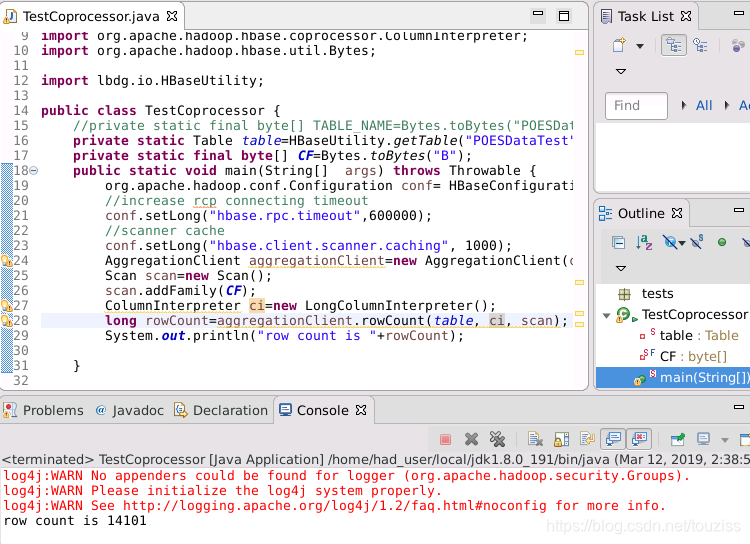750x544 pixels.
Task: Open the display console dropdown arrow
Action: [x=725, y=440]
